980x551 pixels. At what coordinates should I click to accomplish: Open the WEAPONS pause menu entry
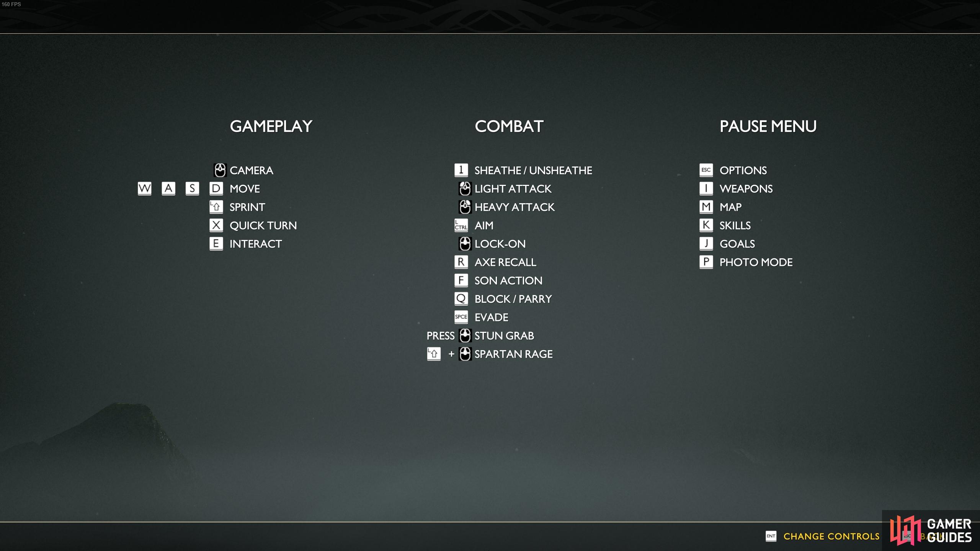click(746, 188)
